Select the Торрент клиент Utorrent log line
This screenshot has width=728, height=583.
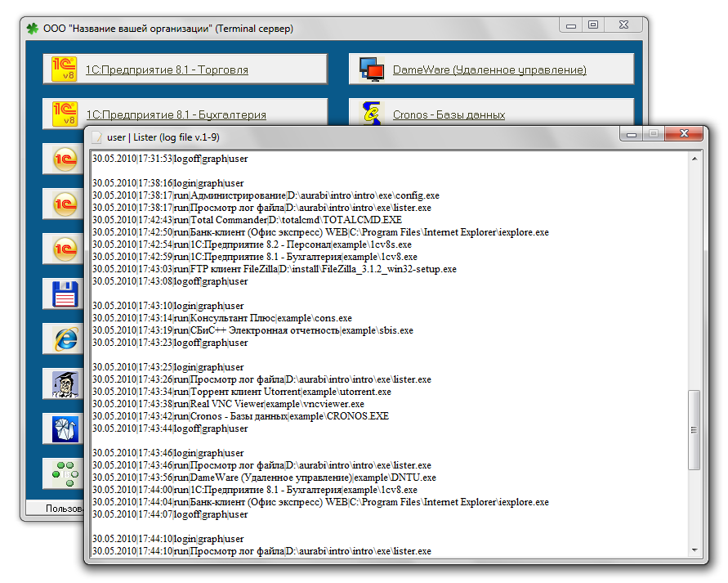(x=241, y=392)
